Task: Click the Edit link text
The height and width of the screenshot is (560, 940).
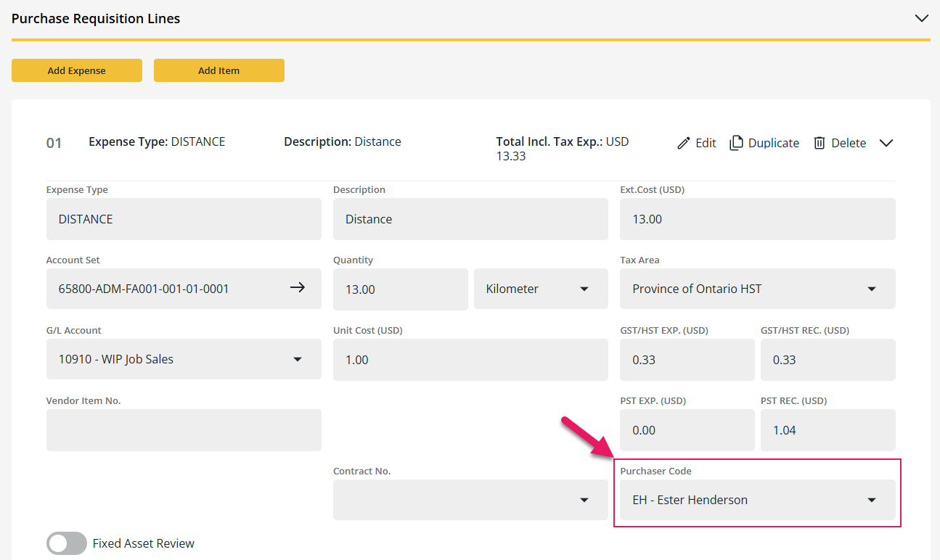Action: click(x=706, y=143)
